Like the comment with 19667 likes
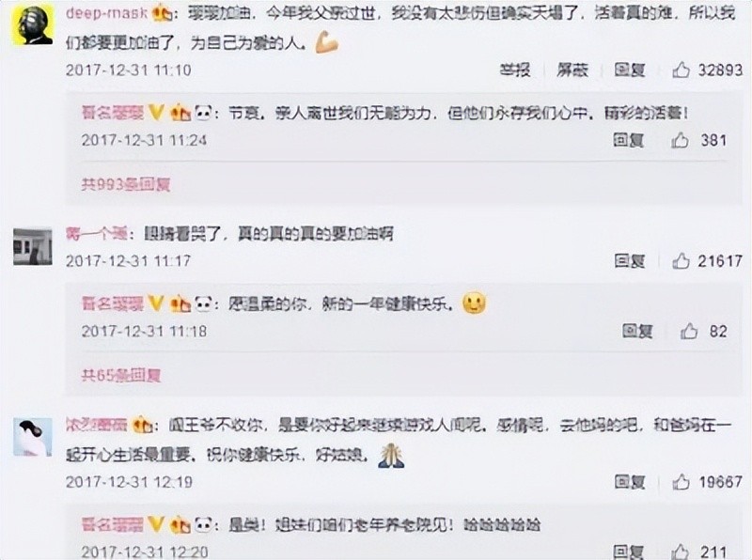The width and height of the screenshot is (752, 560). (x=681, y=482)
